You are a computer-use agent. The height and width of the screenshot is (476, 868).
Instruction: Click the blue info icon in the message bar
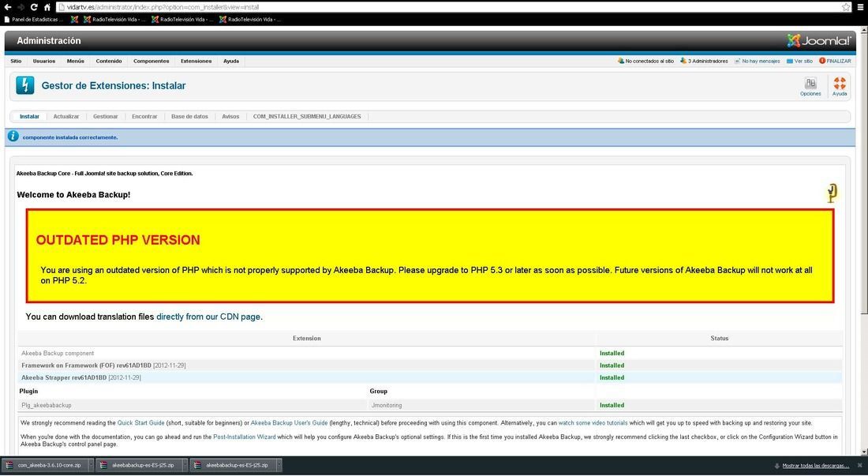coord(13,136)
